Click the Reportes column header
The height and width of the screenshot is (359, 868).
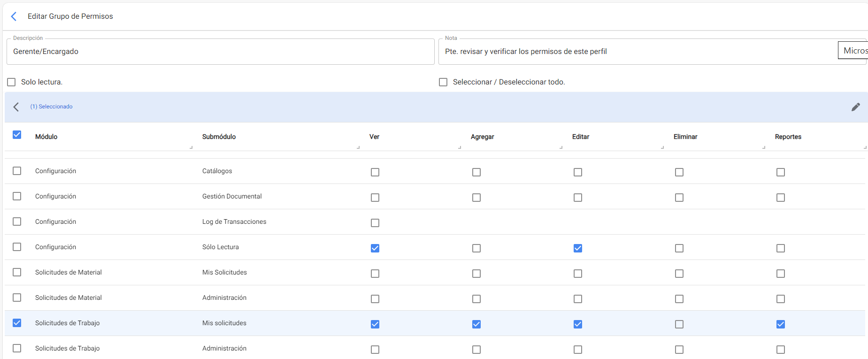(x=788, y=137)
